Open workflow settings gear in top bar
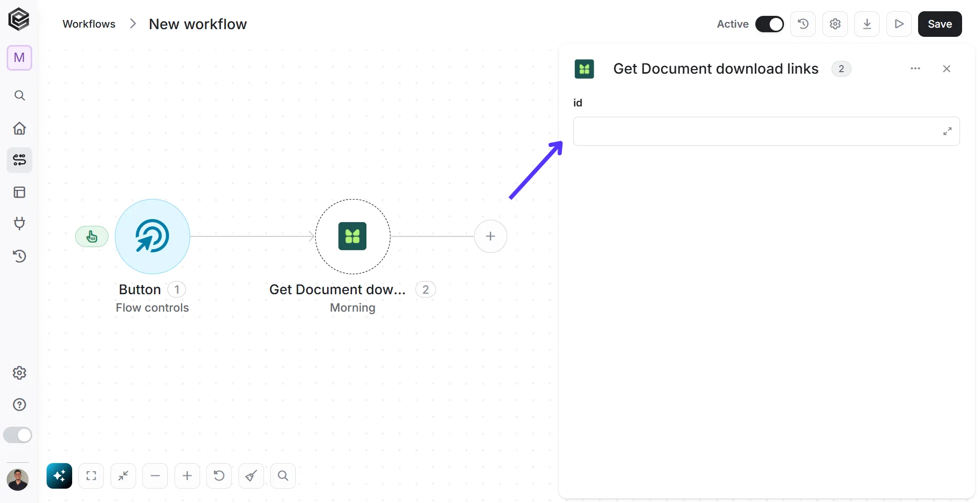Viewport: 980px width, 503px height. click(835, 24)
